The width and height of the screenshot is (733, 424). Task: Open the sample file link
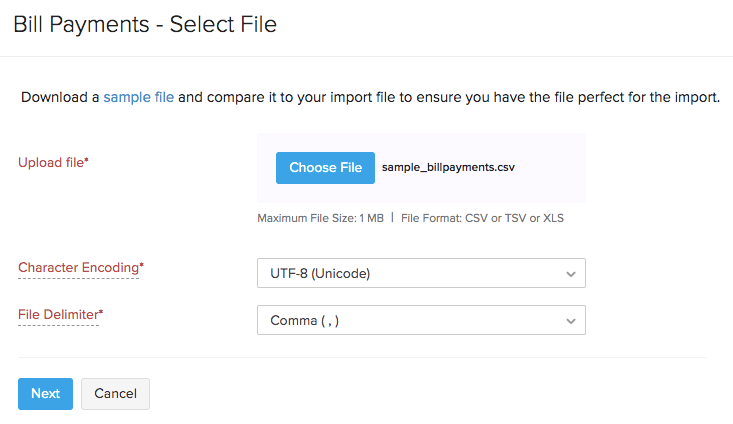click(x=139, y=98)
